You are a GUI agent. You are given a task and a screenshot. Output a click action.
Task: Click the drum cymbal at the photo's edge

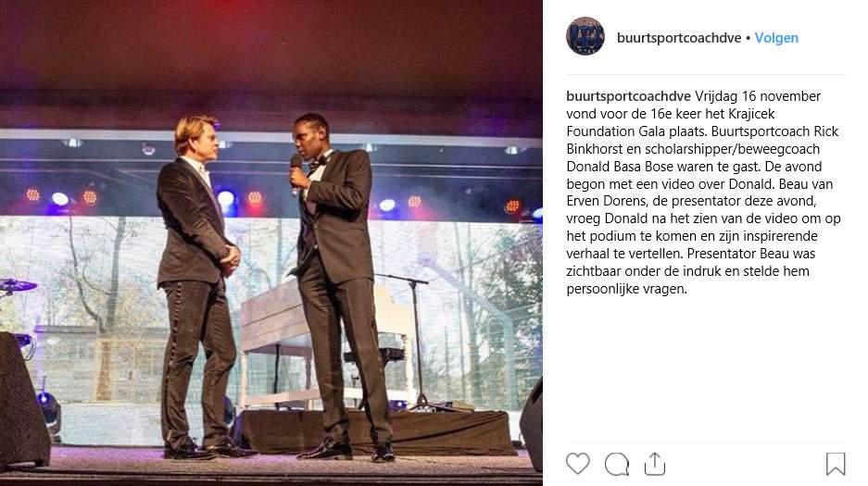coord(17,286)
